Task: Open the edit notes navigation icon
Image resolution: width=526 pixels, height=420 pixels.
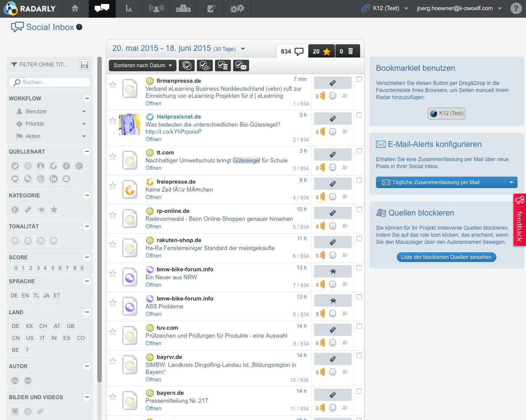Action: point(211,8)
